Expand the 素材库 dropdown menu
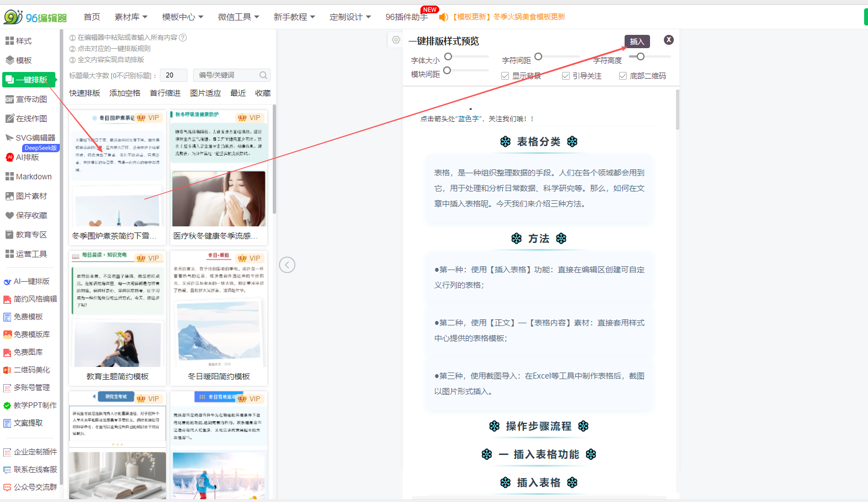Image resolution: width=868 pixels, height=502 pixels. 131,17
